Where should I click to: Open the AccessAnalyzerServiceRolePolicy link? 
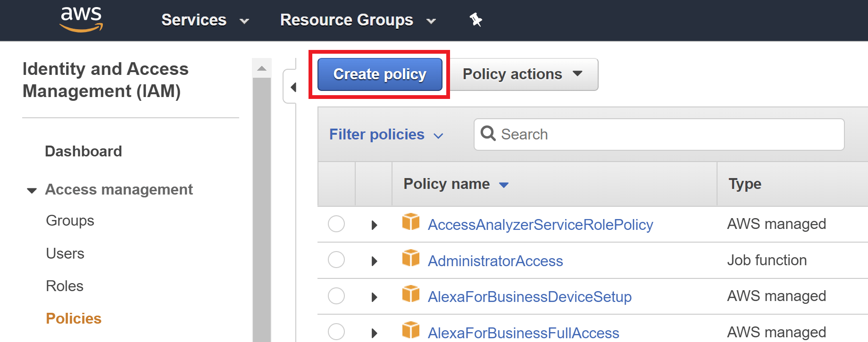pos(540,225)
